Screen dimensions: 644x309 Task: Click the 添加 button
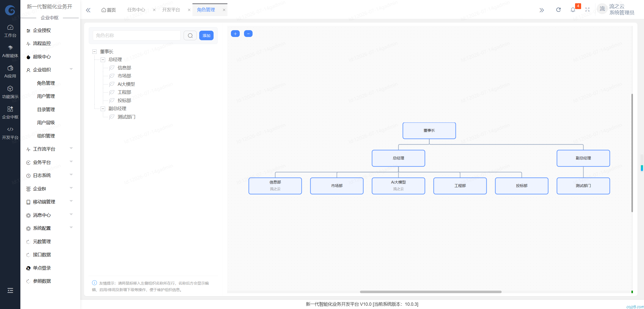(x=206, y=35)
